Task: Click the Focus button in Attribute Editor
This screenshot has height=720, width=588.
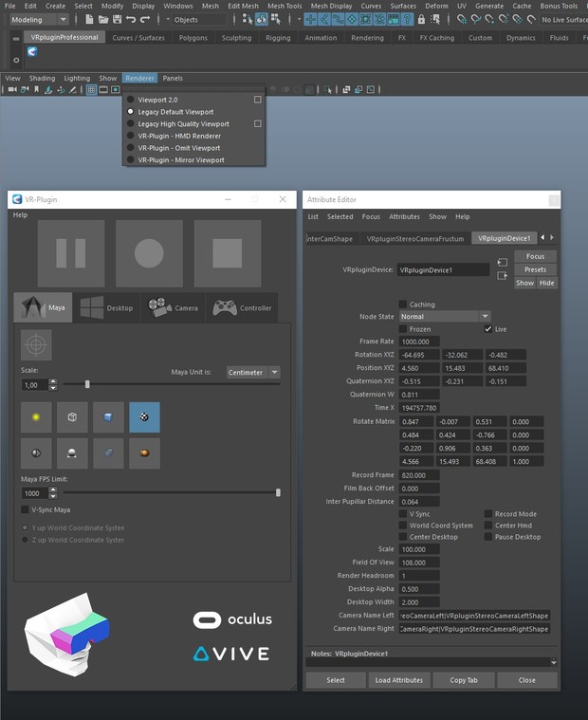Action: pyautogui.click(x=535, y=256)
